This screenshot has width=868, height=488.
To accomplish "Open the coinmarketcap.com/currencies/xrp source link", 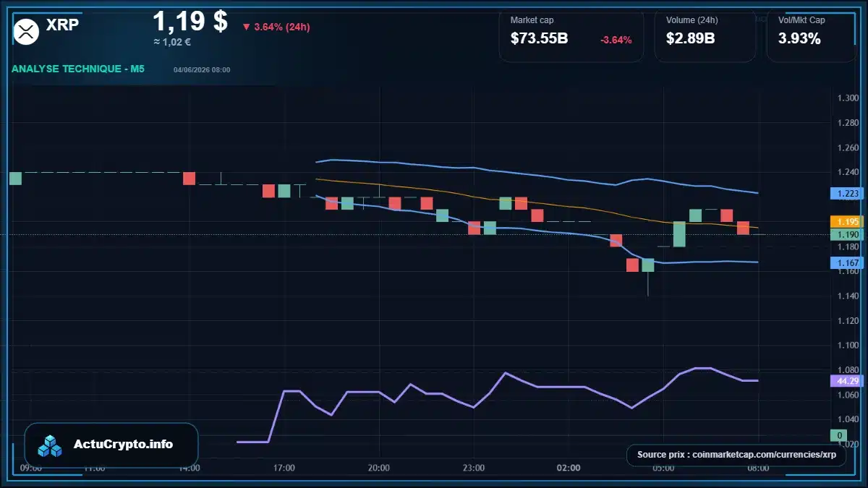I will coord(736,455).
